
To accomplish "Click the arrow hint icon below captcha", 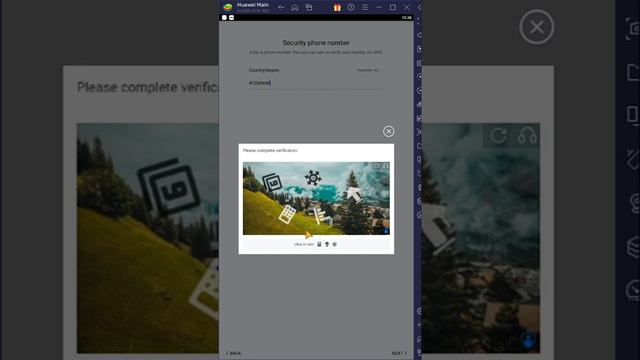I will pos(327,244).
